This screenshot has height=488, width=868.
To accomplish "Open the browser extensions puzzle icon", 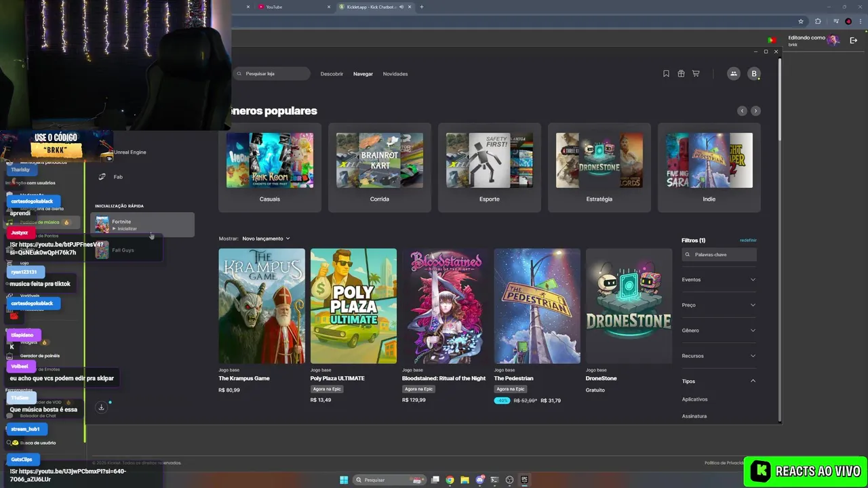I will click(818, 21).
